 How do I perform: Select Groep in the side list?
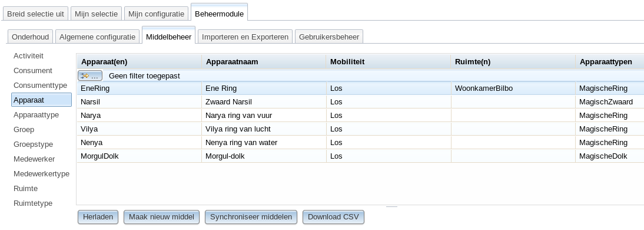point(24,129)
